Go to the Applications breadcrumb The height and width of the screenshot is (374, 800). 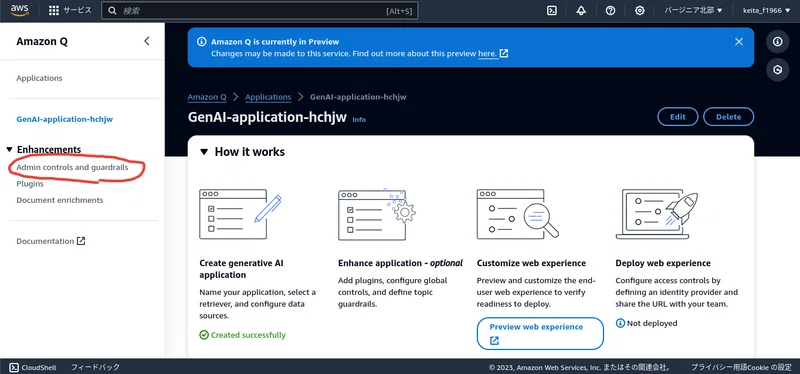[x=268, y=97]
